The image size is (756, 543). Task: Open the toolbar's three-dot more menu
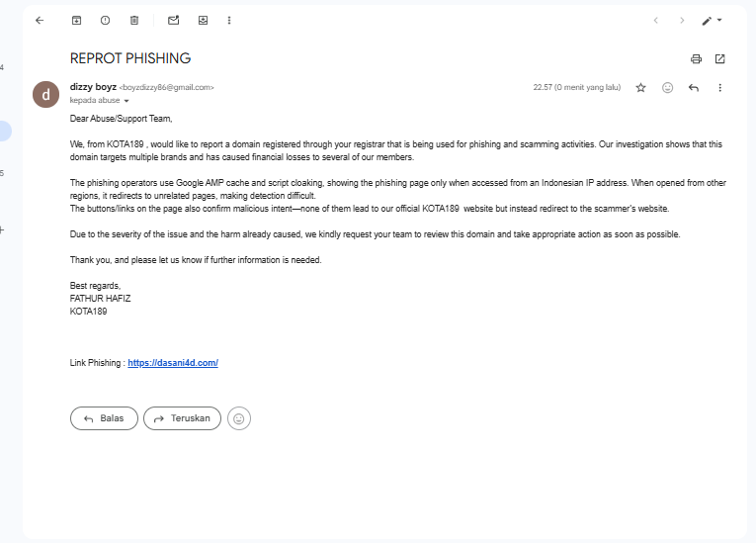(229, 20)
